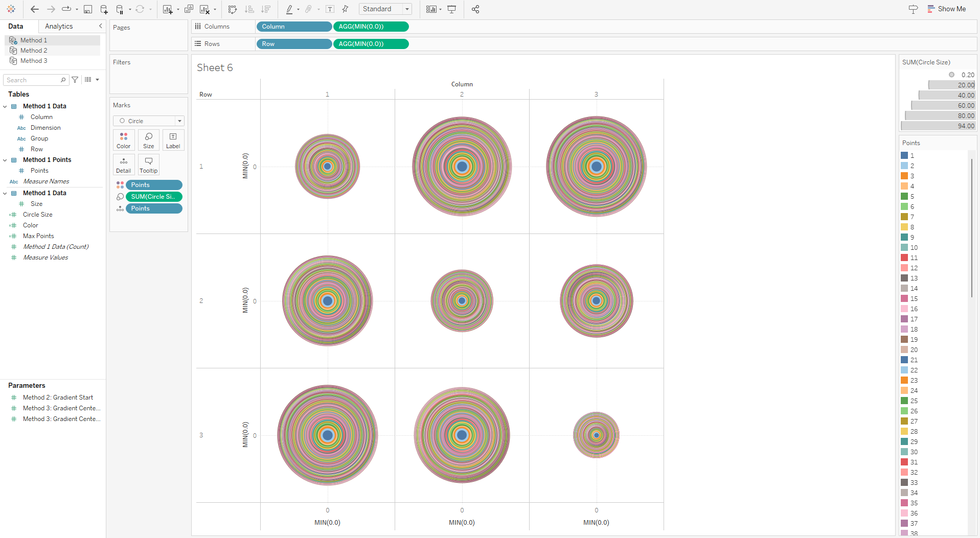The height and width of the screenshot is (538, 980).
Task: Click the pin icon in the toolbar
Action: pyautogui.click(x=345, y=9)
